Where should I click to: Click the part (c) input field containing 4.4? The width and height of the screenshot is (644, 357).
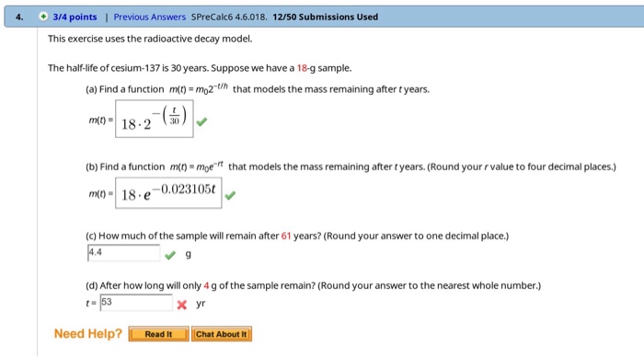(123, 253)
